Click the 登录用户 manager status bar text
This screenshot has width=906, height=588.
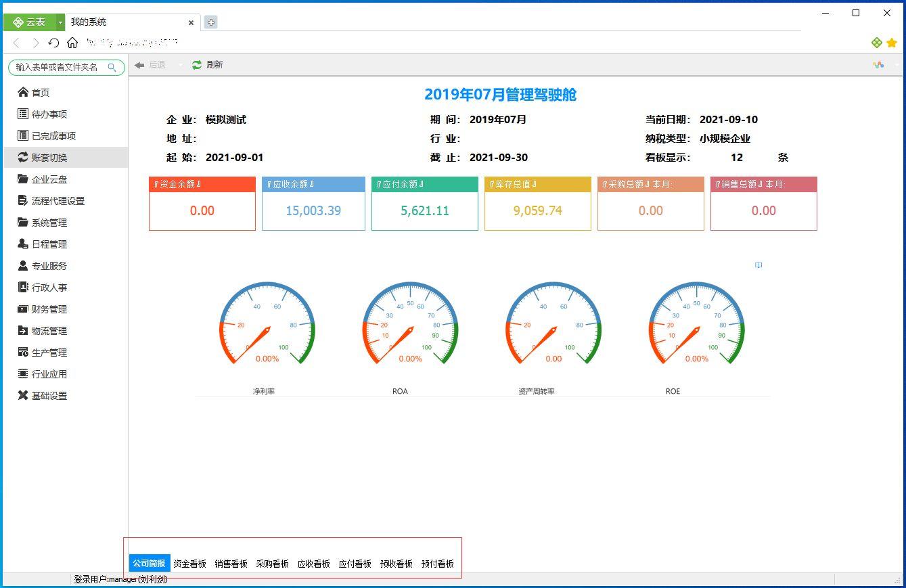[120, 580]
